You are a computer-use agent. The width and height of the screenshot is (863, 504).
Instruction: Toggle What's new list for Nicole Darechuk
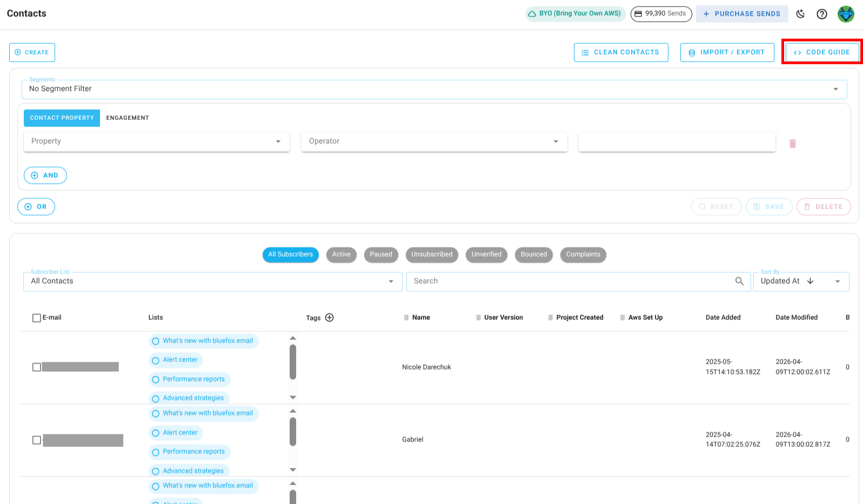click(x=203, y=341)
